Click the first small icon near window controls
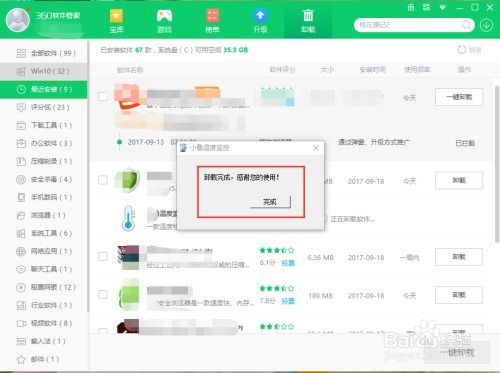The image size is (500, 373). tap(411, 7)
